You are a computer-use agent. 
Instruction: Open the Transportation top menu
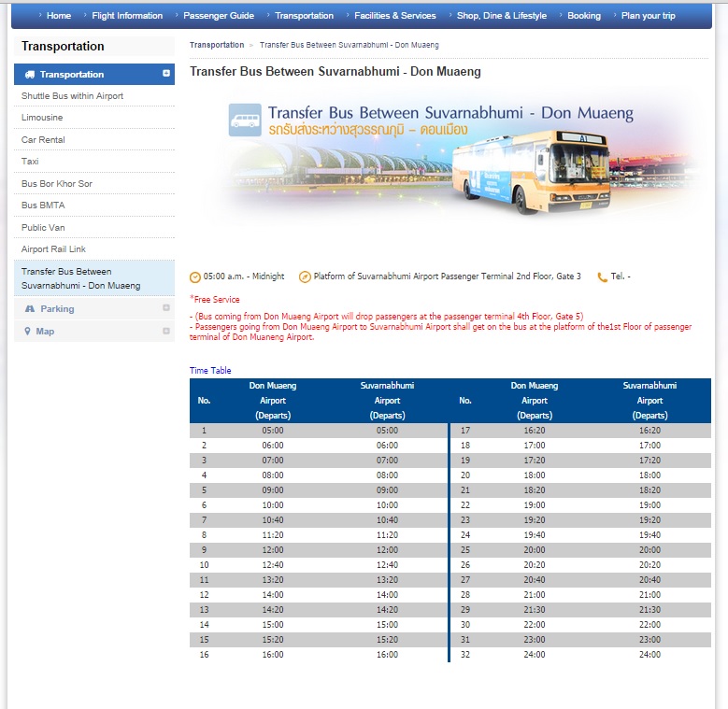(304, 15)
